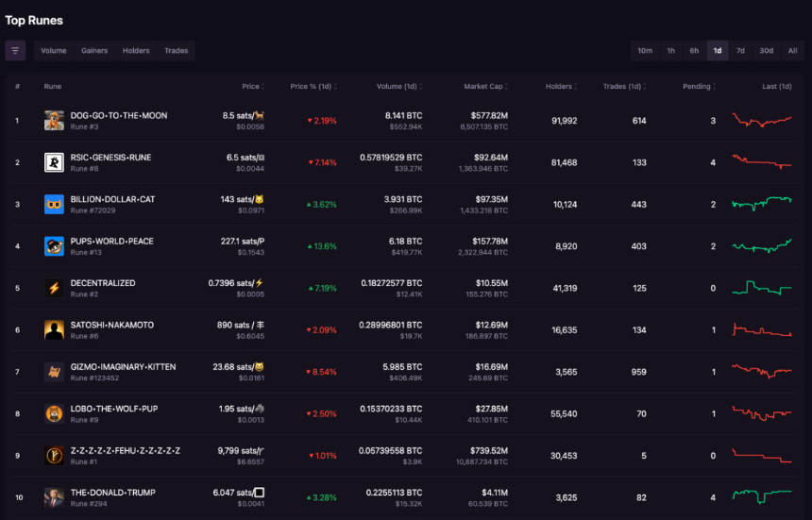812x520 pixels.
Task: Switch to the Gainers tab
Action: tap(94, 51)
